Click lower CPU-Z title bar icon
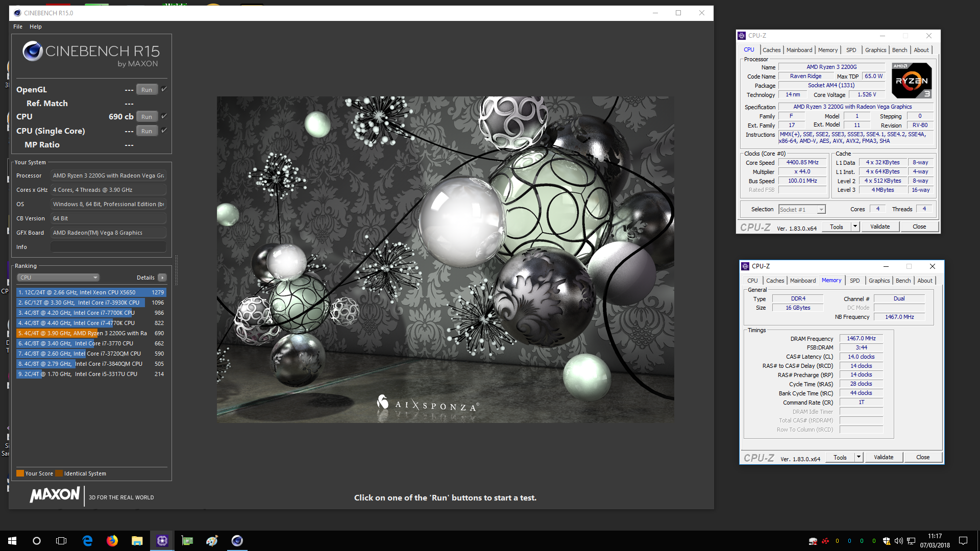Screen dimensions: 980x551 745,266
